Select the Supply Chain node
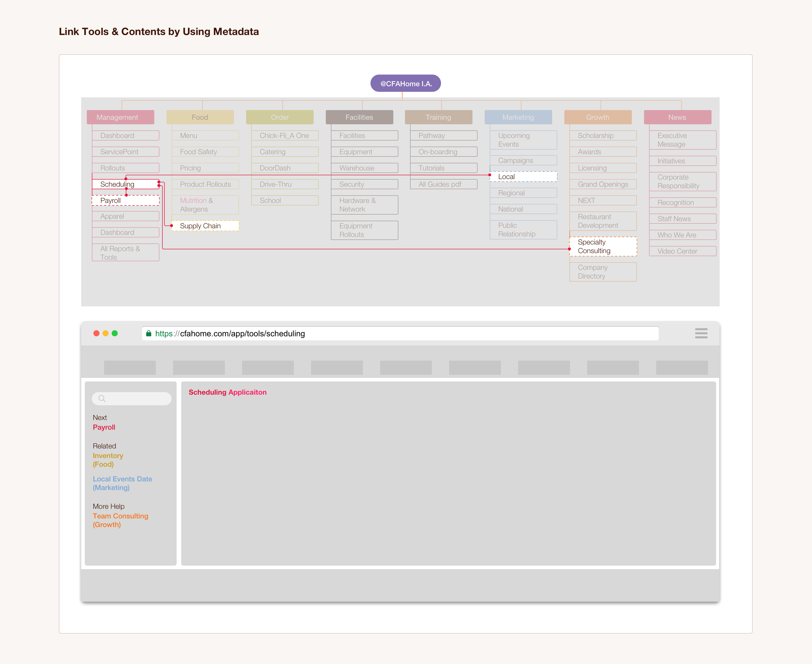Screen dimensions: 812x664 205,226
